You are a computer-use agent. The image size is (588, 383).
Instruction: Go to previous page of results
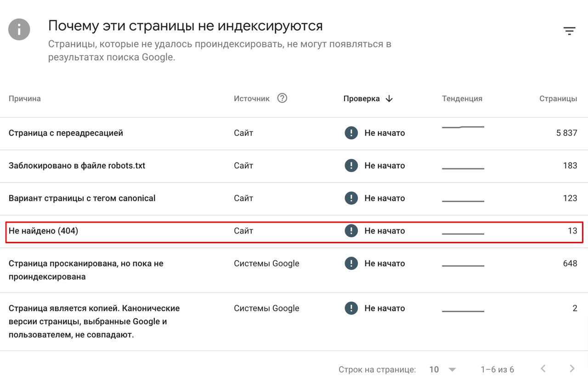(543, 369)
